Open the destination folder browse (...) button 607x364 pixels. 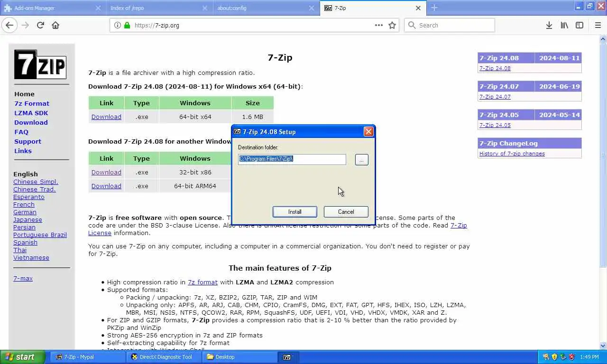point(361,160)
